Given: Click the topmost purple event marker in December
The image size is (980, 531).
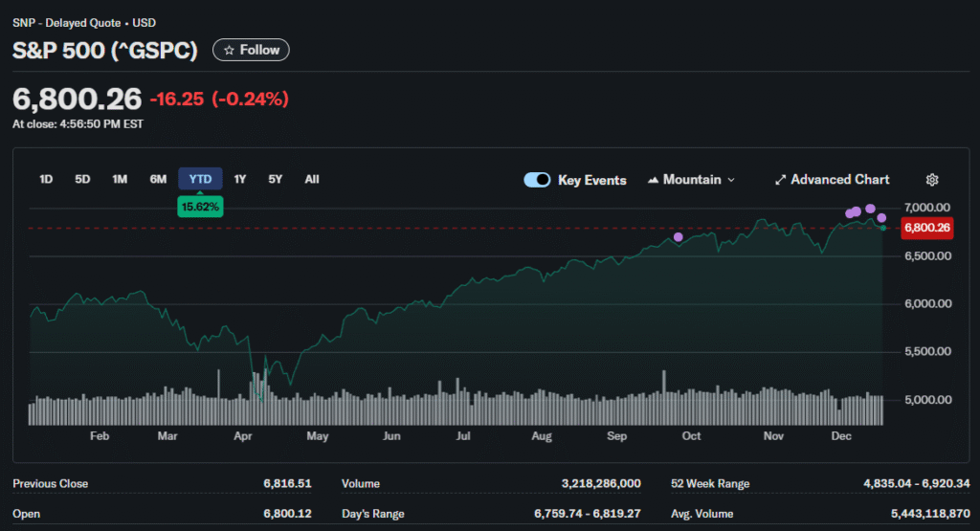Looking at the screenshot, I should coord(870,209).
